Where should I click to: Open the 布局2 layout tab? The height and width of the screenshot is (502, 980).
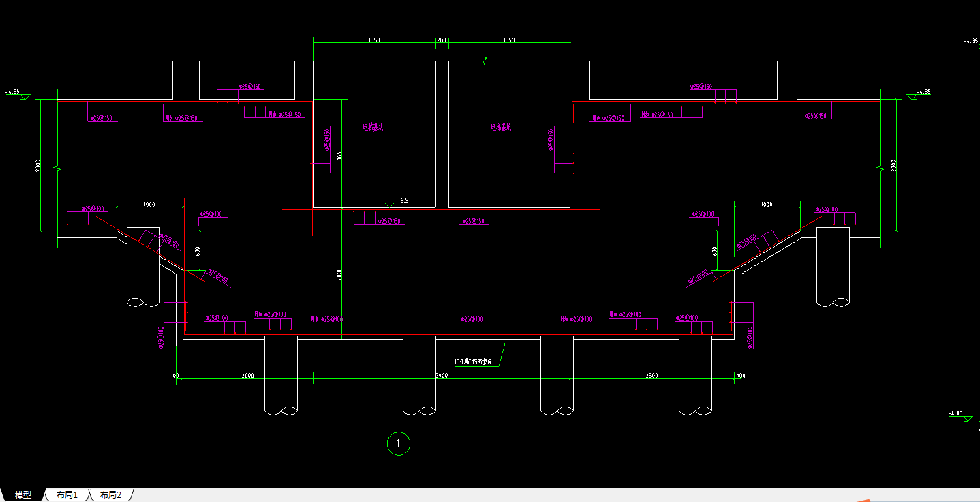[110, 495]
